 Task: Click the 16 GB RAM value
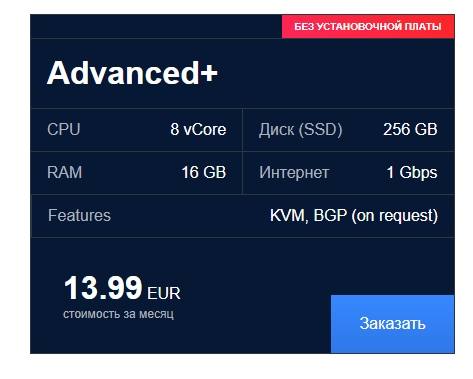204,172
